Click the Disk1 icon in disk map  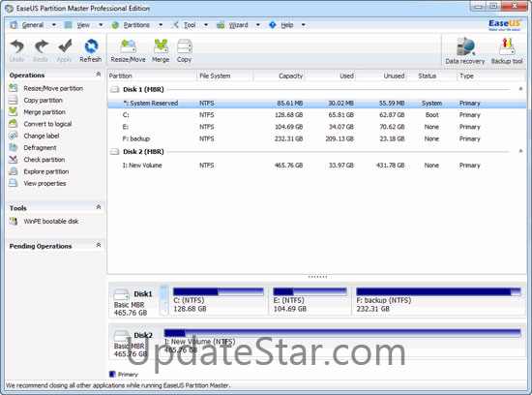[x=121, y=293]
